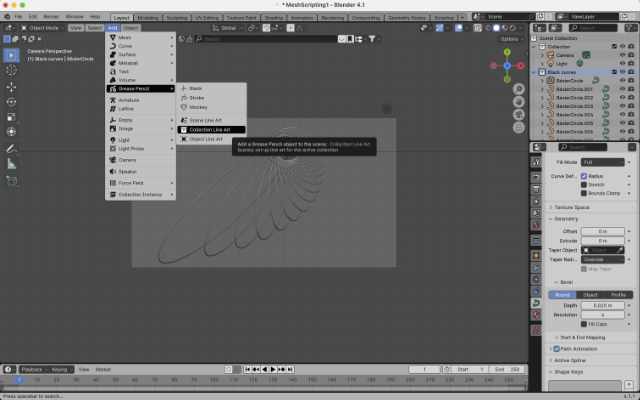The image size is (640, 400).
Task: Select the Annotate pencil tool
Action: click(x=11, y=149)
